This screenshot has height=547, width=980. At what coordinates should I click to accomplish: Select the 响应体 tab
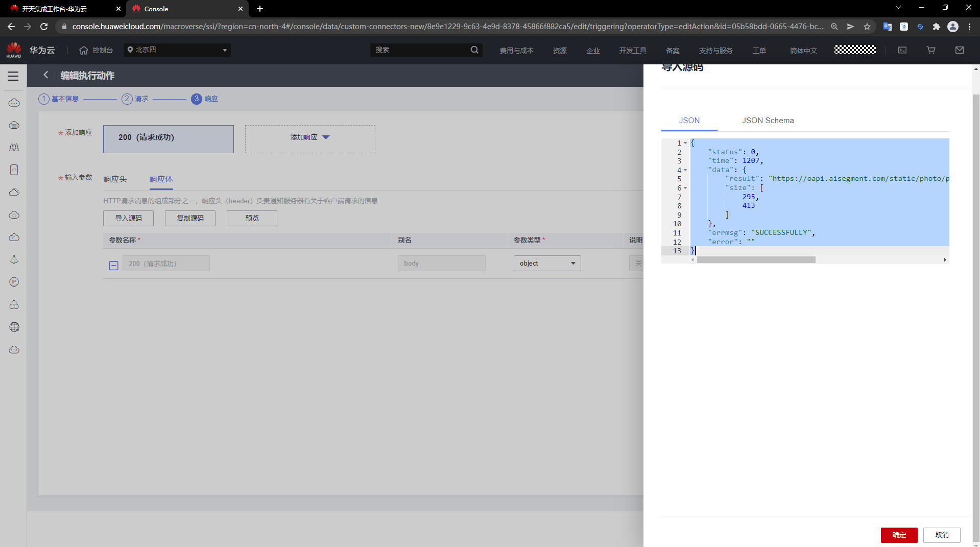(x=161, y=179)
